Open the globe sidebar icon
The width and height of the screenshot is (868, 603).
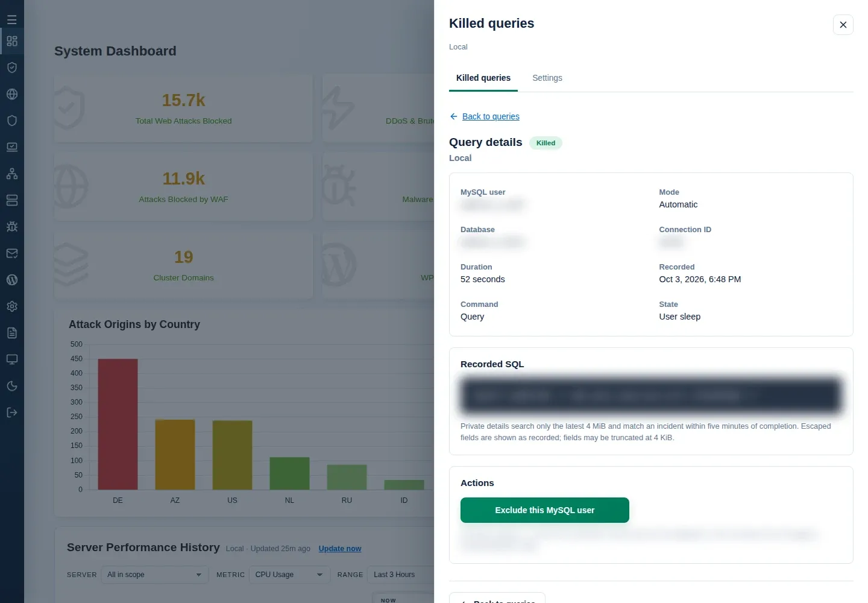tap(12, 94)
